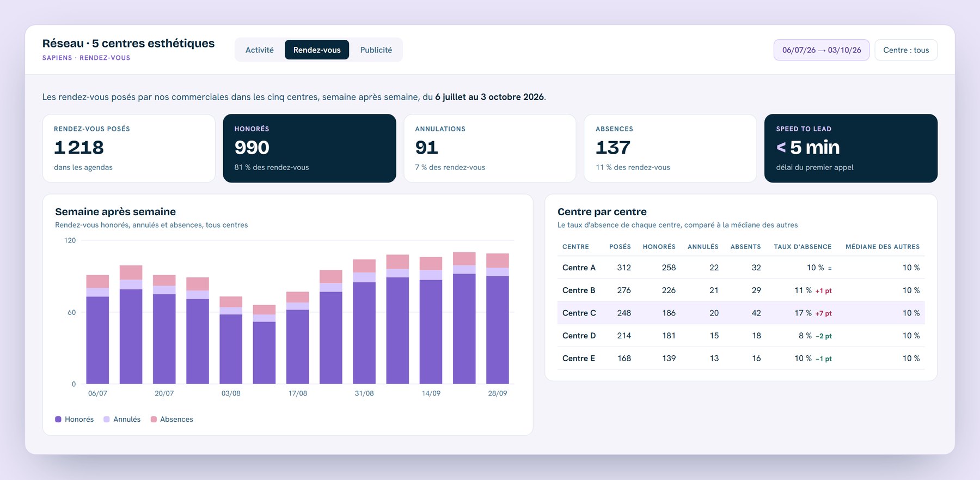Open the Publicité tab
980x480 pixels.
pos(376,50)
